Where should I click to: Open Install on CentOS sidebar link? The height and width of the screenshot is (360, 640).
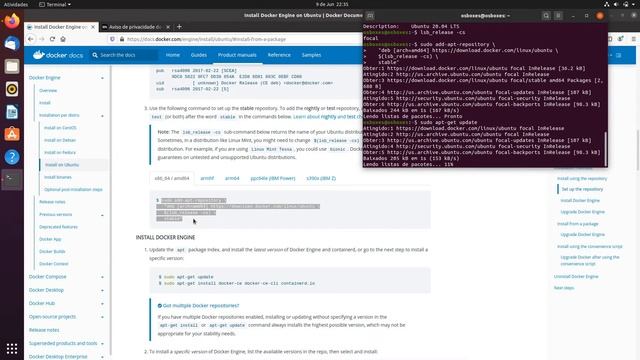point(60,128)
